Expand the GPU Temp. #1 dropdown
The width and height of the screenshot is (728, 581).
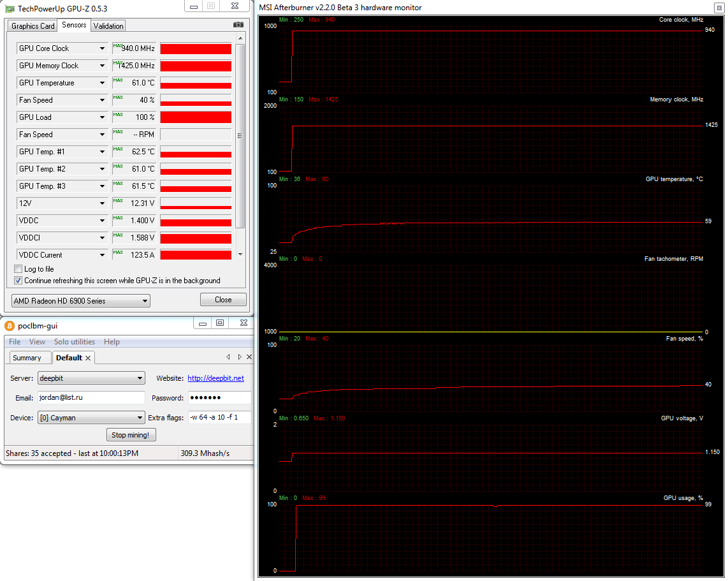point(102,151)
